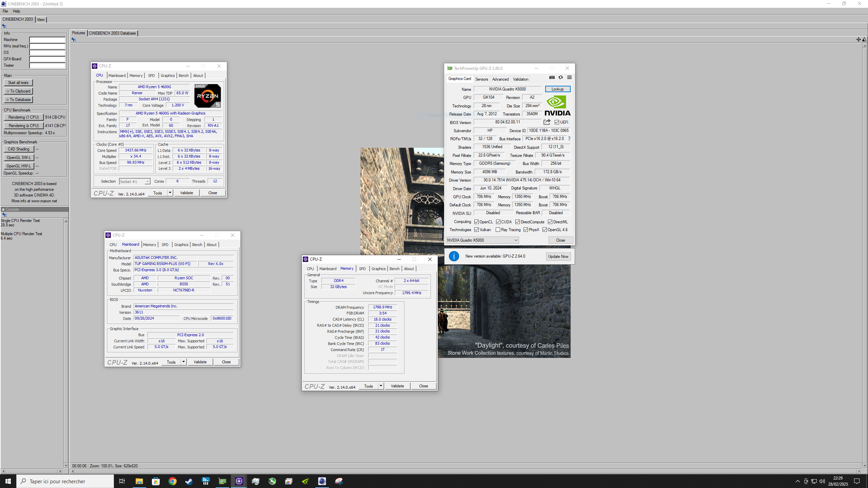The image size is (868, 488).
Task: Open Steam from taskbar
Action: click(x=189, y=481)
